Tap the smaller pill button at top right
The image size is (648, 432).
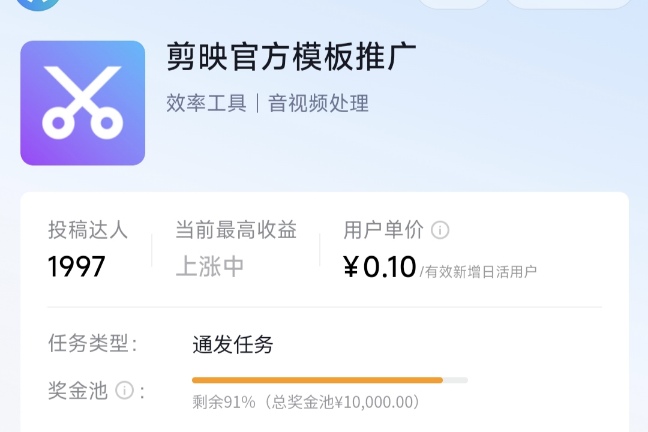coord(454,3)
